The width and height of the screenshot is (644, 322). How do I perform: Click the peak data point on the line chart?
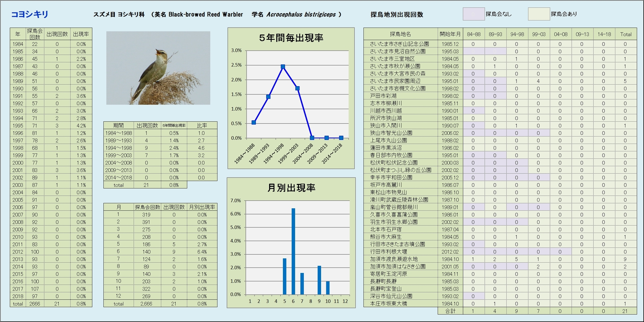click(283, 67)
